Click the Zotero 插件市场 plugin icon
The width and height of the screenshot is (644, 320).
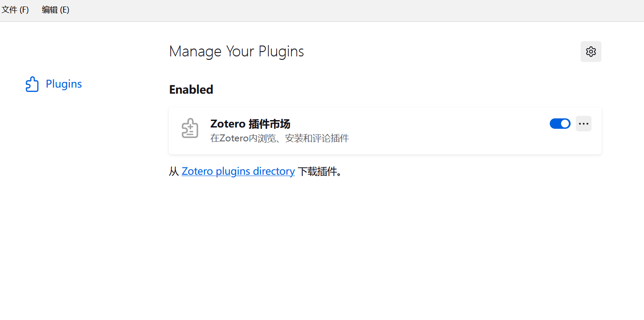(x=190, y=129)
